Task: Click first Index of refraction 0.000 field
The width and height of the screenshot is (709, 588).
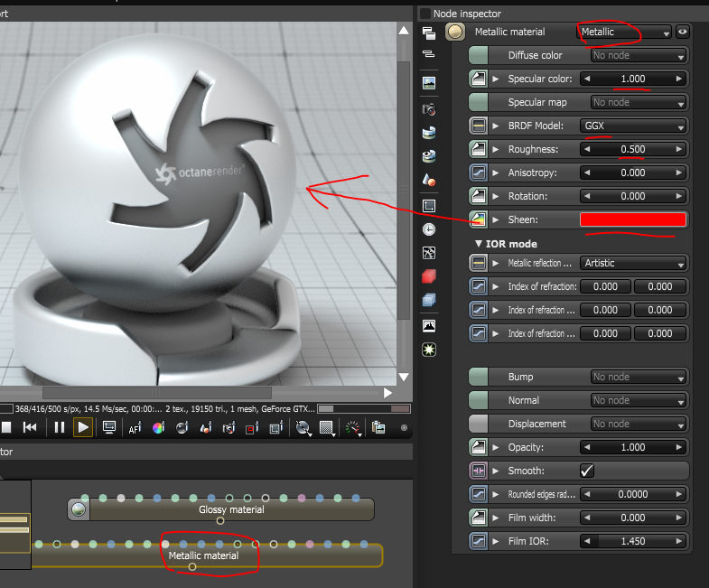Action: point(605,286)
